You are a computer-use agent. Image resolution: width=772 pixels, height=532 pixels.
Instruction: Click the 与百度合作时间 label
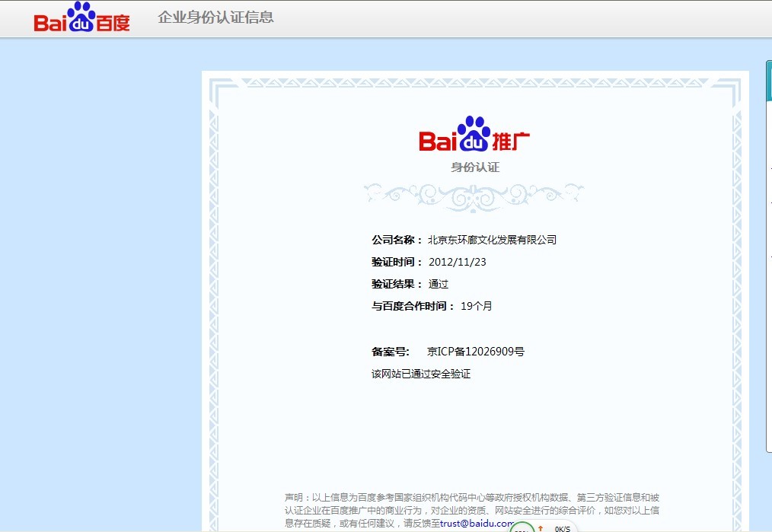coord(413,306)
